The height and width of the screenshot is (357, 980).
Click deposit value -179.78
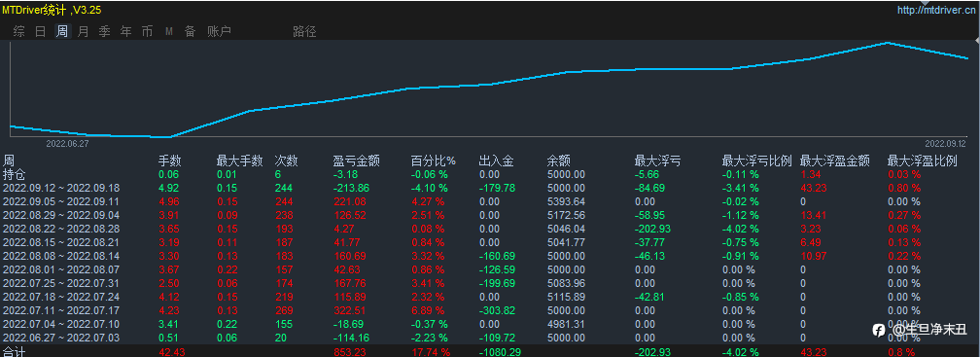pyautogui.click(x=497, y=188)
